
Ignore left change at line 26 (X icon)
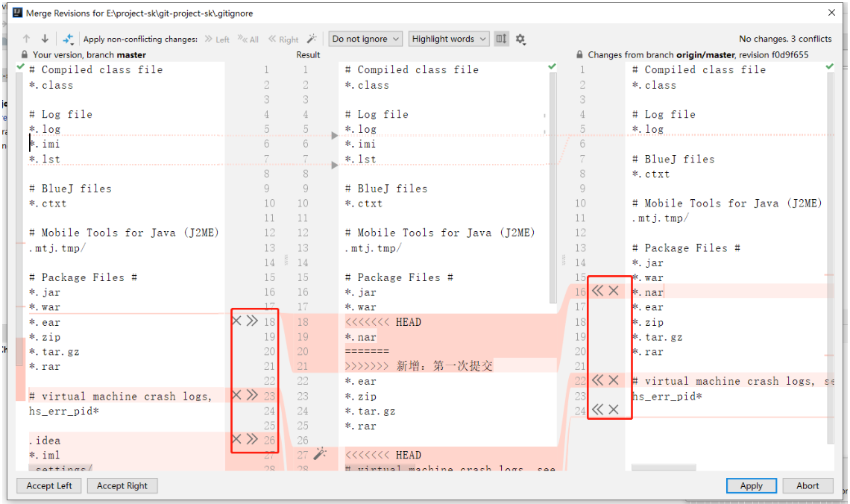[x=236, y=439]
